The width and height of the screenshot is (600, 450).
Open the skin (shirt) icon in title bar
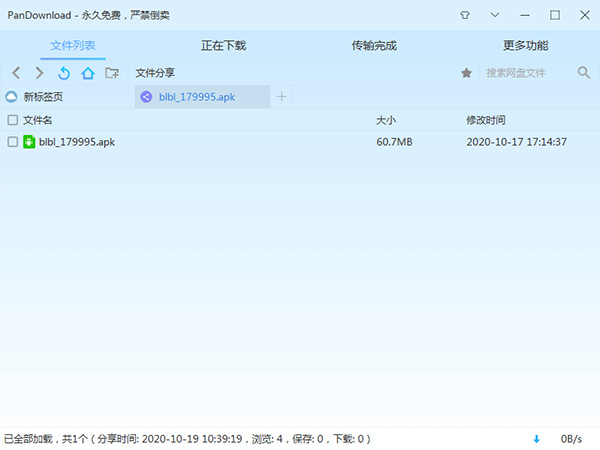(465, 15)
